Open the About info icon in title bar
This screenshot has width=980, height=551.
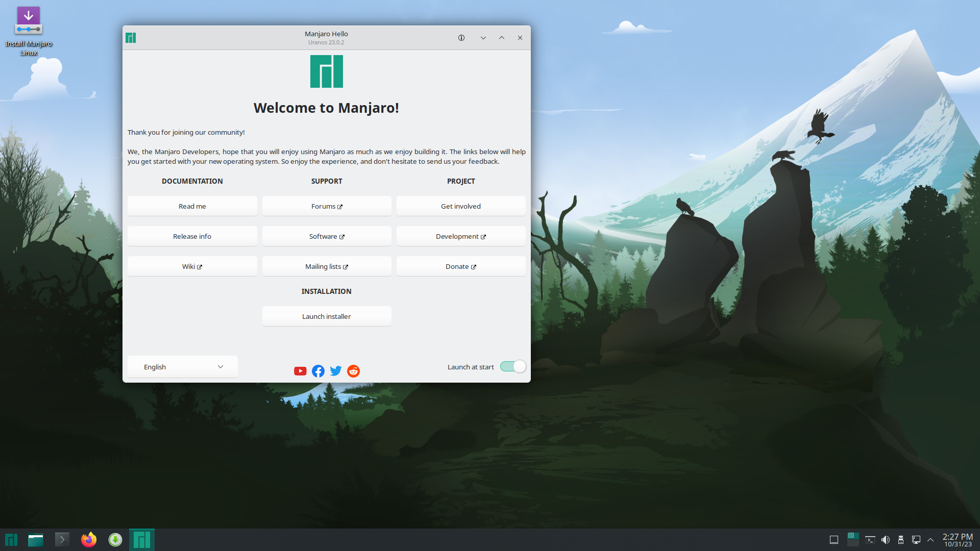click(x=461, y=38)
